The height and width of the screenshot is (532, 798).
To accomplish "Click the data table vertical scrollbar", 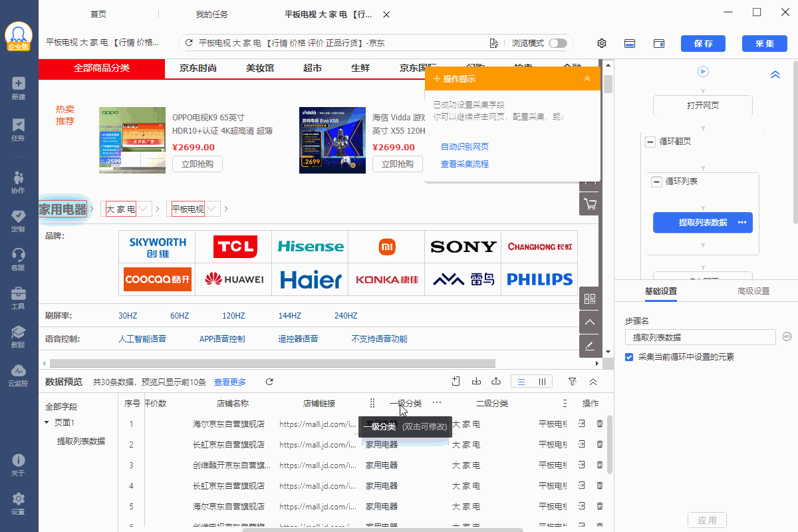I will pyautogui.click(x=609, y=446).
